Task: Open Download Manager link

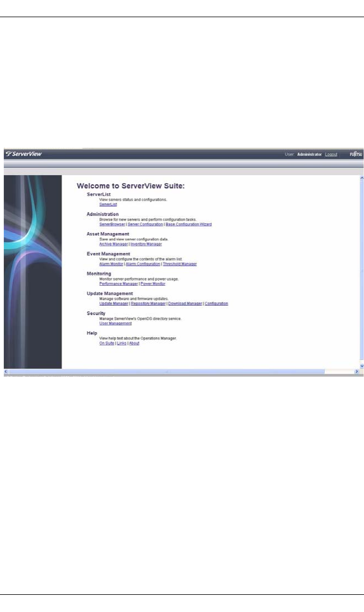Action: click(185, 304)
